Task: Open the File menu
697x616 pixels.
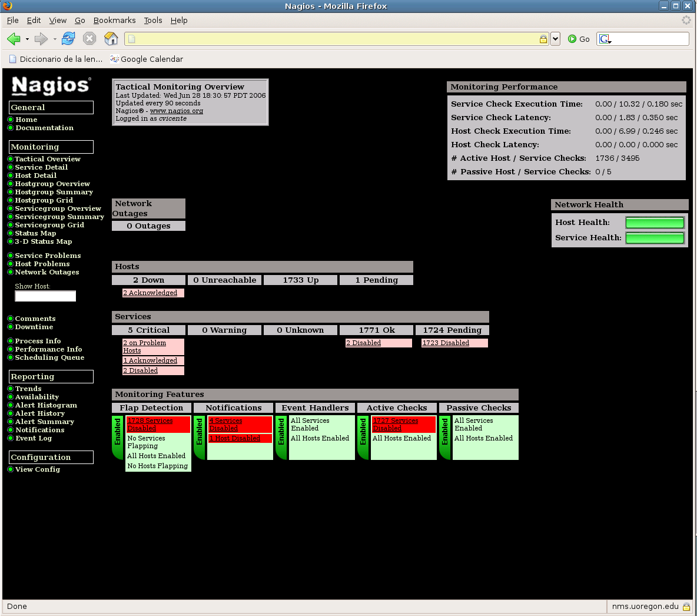Action: pos(12,21)
